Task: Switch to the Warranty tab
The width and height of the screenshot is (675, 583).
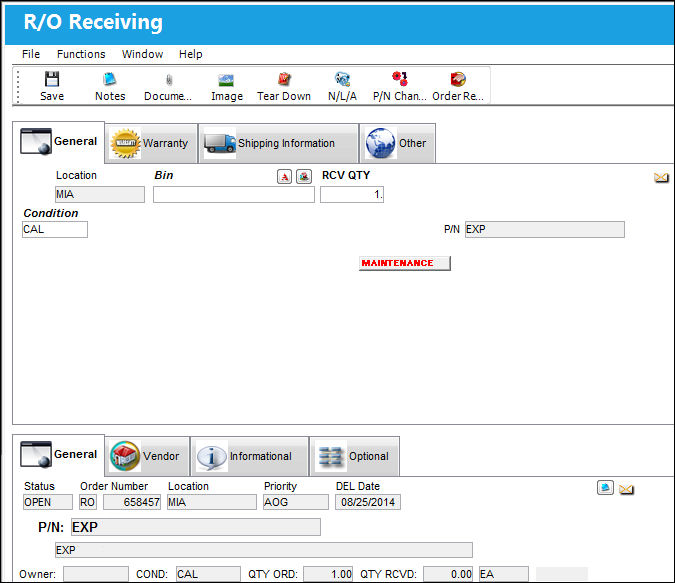Action: pyautogui.click(x=151, y=143)
